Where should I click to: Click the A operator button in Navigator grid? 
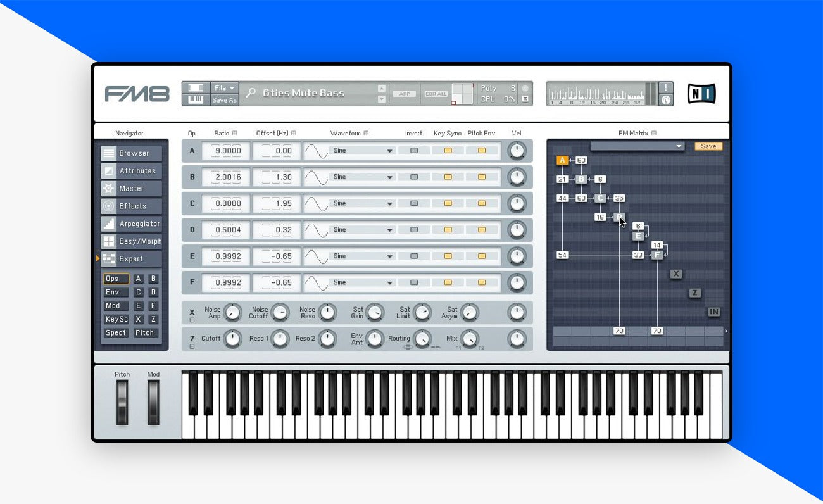[139, 279]
